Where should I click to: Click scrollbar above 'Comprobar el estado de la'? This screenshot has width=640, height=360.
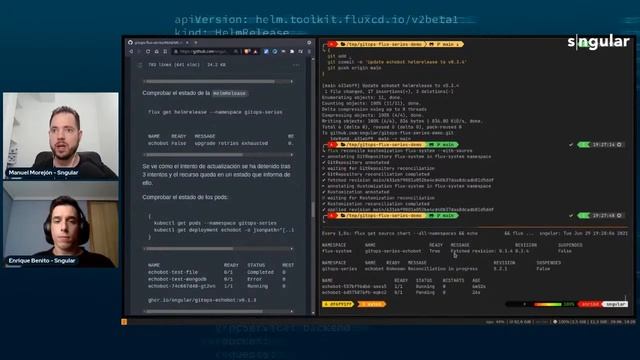(x=218, y=82)
